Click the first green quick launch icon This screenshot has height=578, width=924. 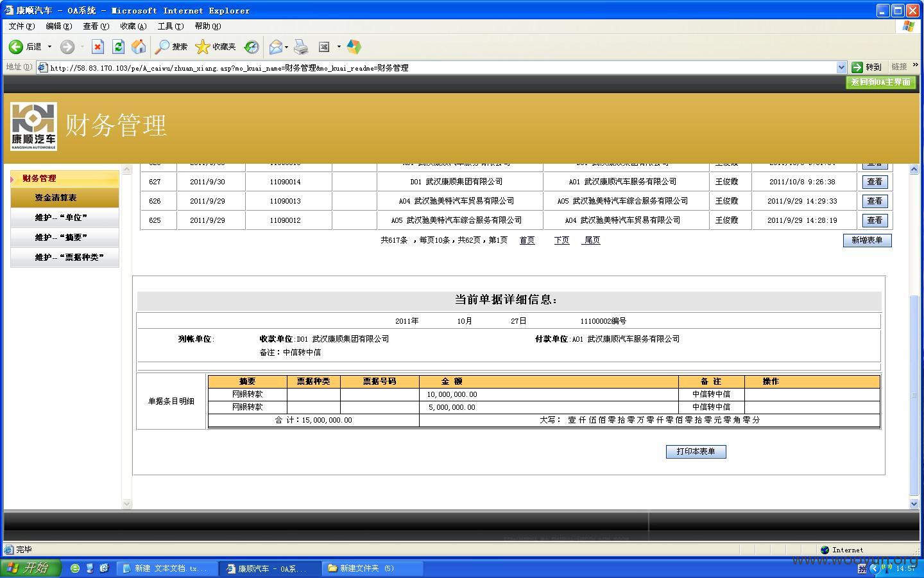(74, 568)
